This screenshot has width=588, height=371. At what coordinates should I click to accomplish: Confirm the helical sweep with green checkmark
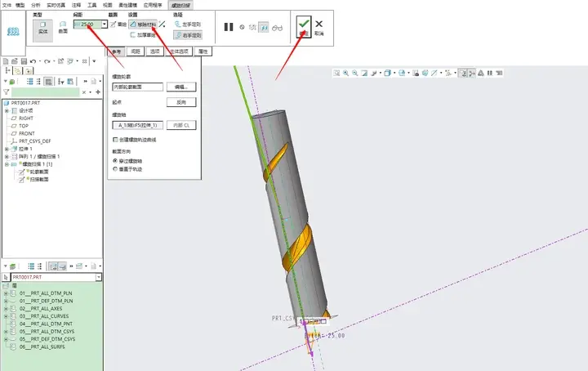(304, 27)
